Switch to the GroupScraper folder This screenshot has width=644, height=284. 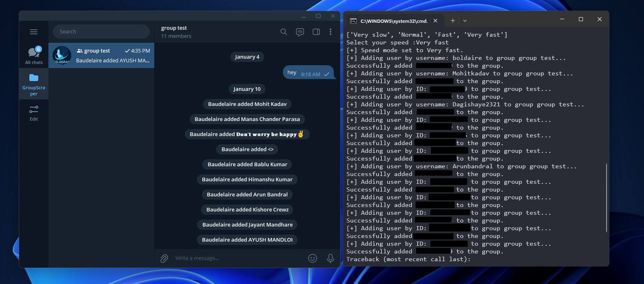click(34, 84)
